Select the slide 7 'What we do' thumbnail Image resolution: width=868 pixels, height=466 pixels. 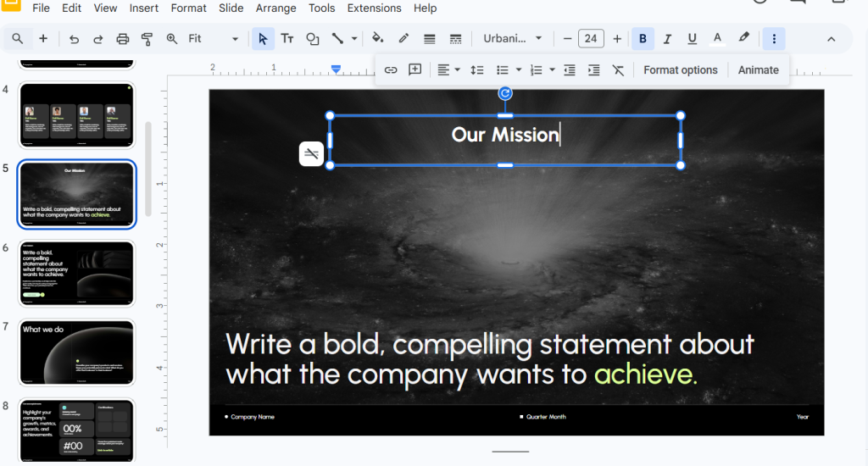click(x=77, y=352)
